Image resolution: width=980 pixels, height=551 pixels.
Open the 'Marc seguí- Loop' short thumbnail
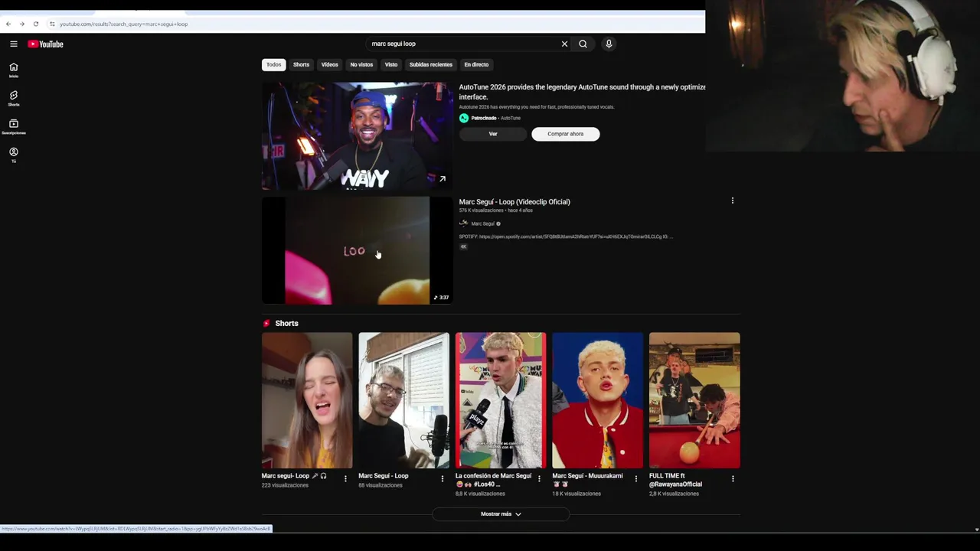click(307, 400)
